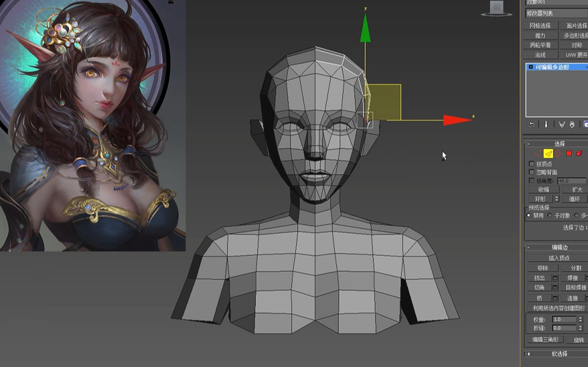Click the Pin Stack icon below modifier list
Viewport: 588px width, 367px height.
click(x=530, y=124)
